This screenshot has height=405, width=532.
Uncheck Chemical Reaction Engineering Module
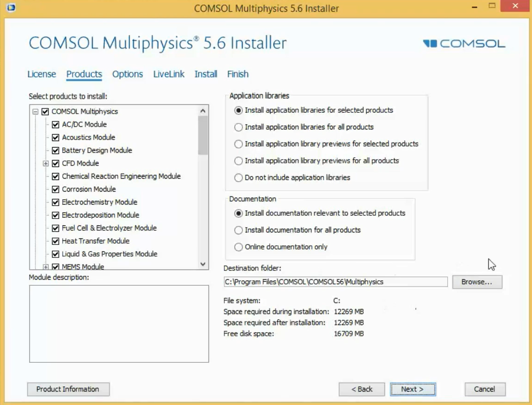click(56, 176)
